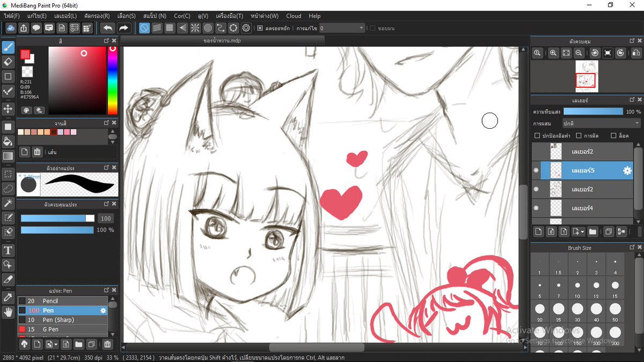Open the ไฟล์(F) menu

[x=12, y=16]
